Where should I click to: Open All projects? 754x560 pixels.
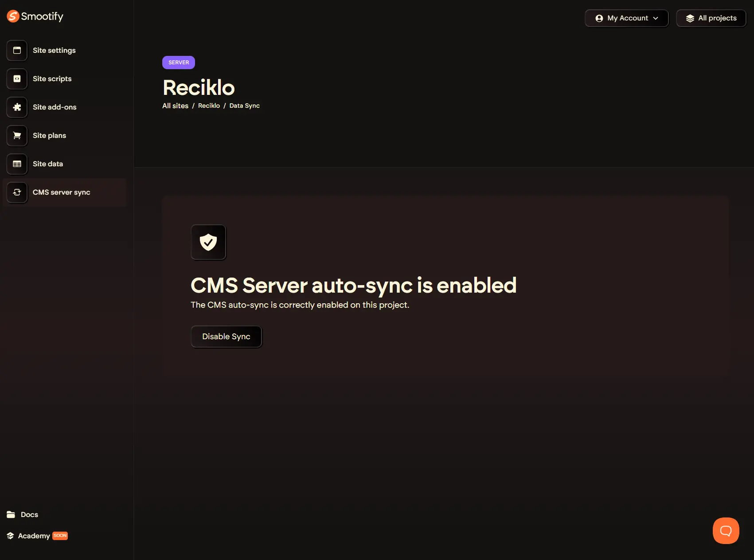click(711, 18)
